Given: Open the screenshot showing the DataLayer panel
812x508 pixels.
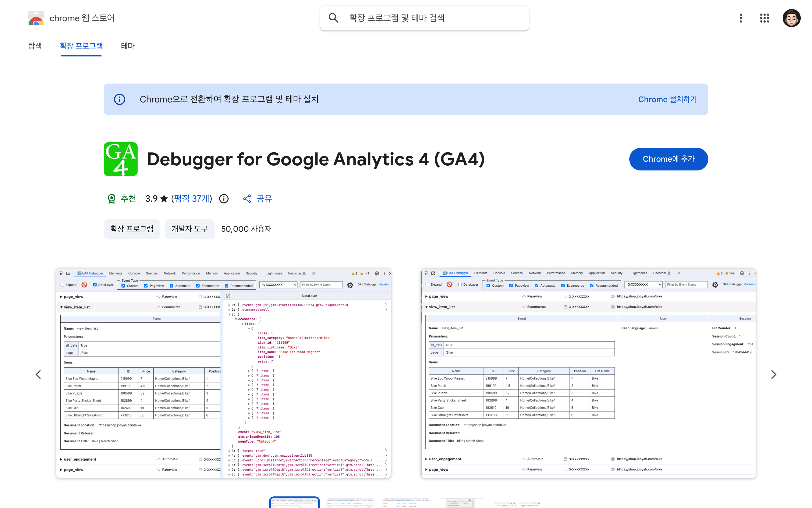Looking at the screenshot, I should point(224,373).
